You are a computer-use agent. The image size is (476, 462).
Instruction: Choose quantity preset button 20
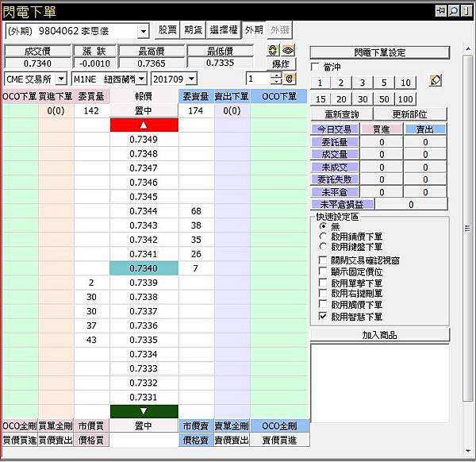[341, 99]
